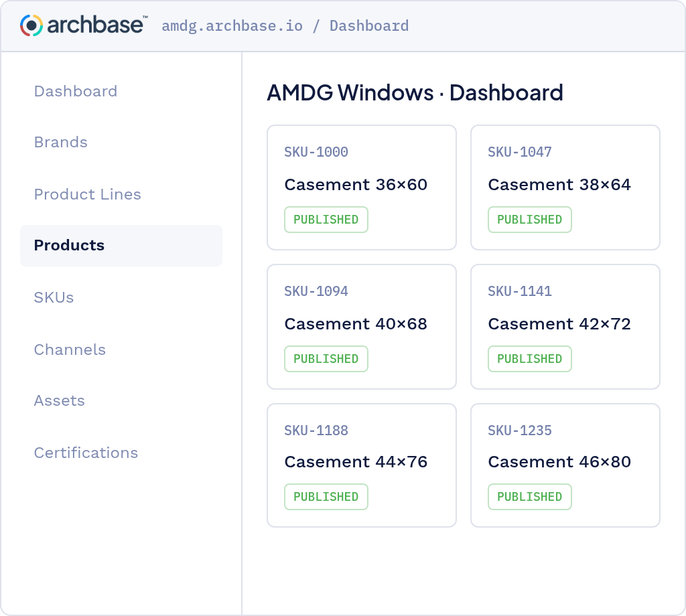Image resolution: width=686 pixels, height=616 pixels.
Task: Click PUBLISHED badge on SKU-1188 card
Action: pos(326,497)
